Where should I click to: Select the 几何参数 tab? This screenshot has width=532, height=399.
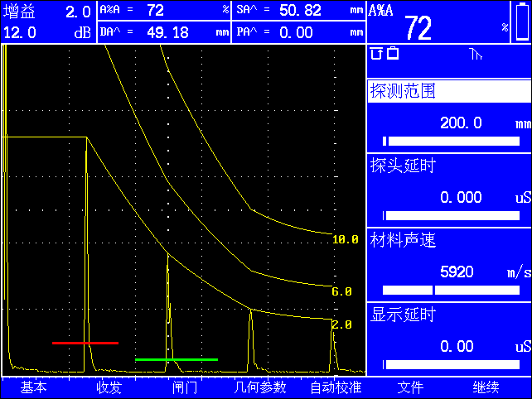260,387
